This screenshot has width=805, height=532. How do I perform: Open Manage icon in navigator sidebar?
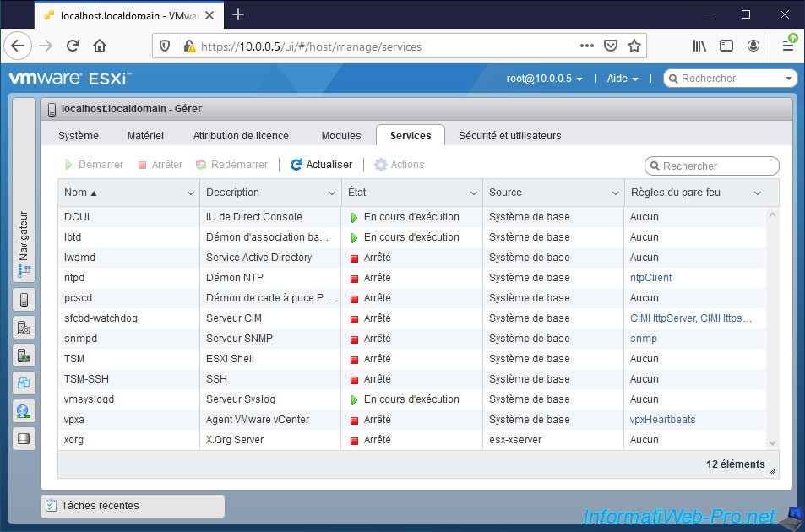(x=24, y=328)
